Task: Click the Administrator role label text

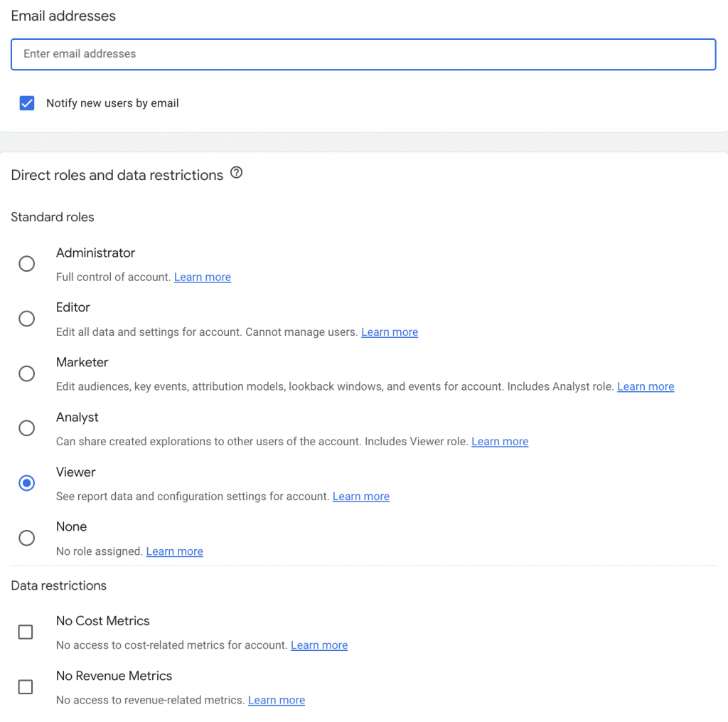Action: coord(95,253)
